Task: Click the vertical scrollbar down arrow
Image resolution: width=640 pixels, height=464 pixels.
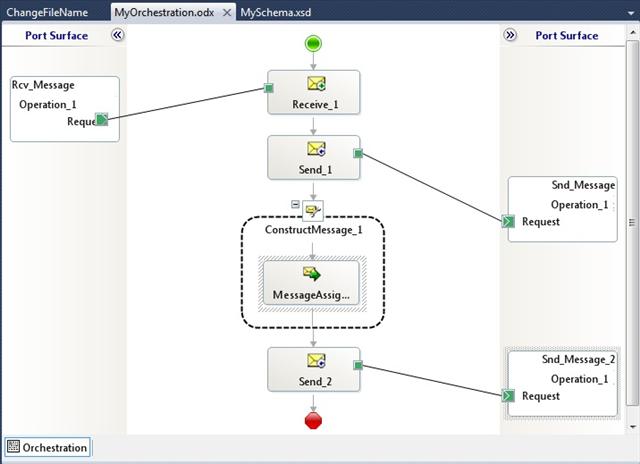Action: pos(633,427)
